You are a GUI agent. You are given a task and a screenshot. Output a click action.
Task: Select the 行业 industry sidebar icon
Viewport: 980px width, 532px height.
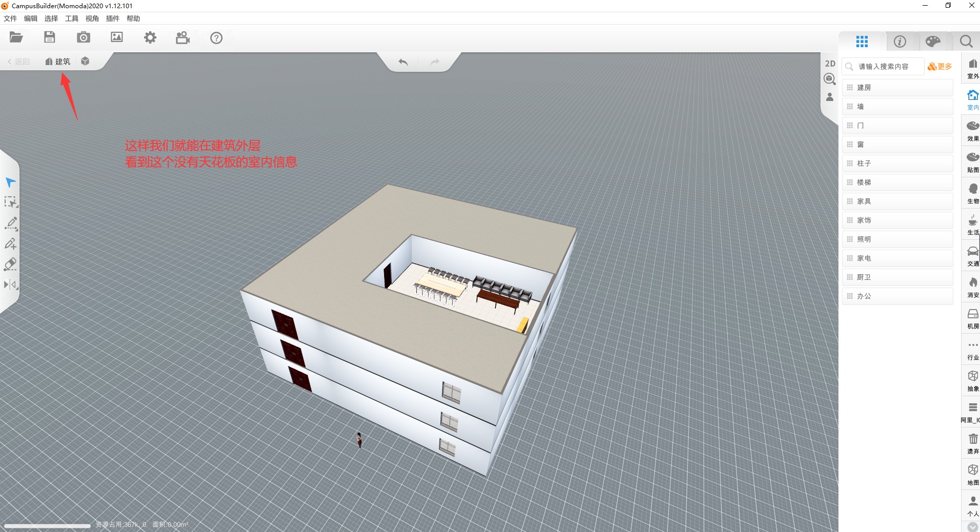pyautogui.click(x=972, y=350)
